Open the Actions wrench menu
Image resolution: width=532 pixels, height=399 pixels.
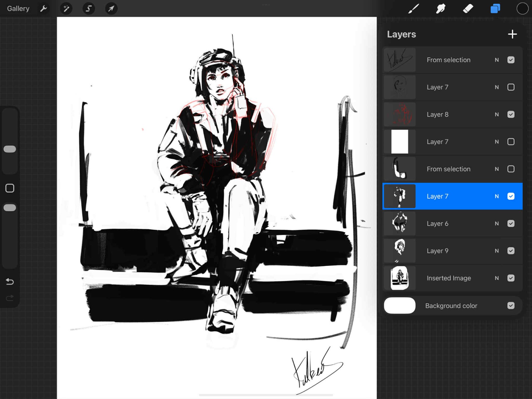coord(44,9)
